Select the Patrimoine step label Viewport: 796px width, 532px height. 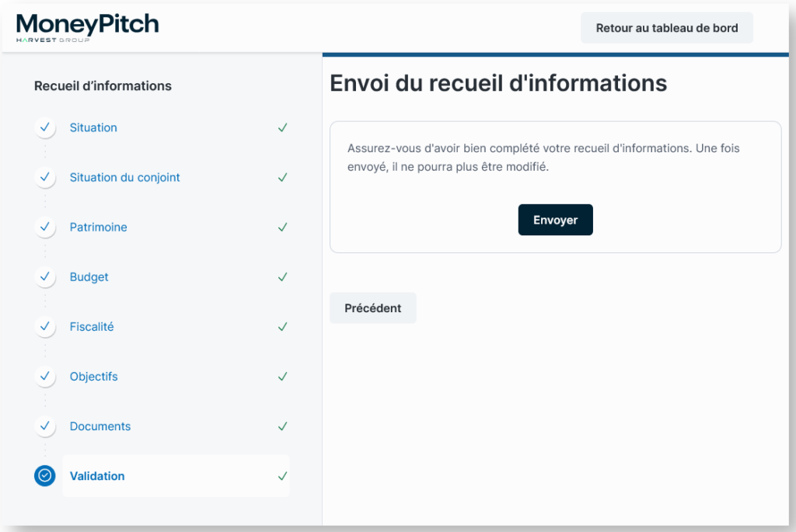point(98,227)
